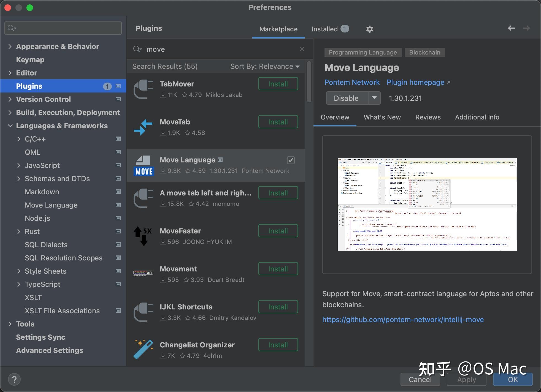Install the Movement plugin
The width and height of the screenshot is (541, 392).
tap(278, 269)
